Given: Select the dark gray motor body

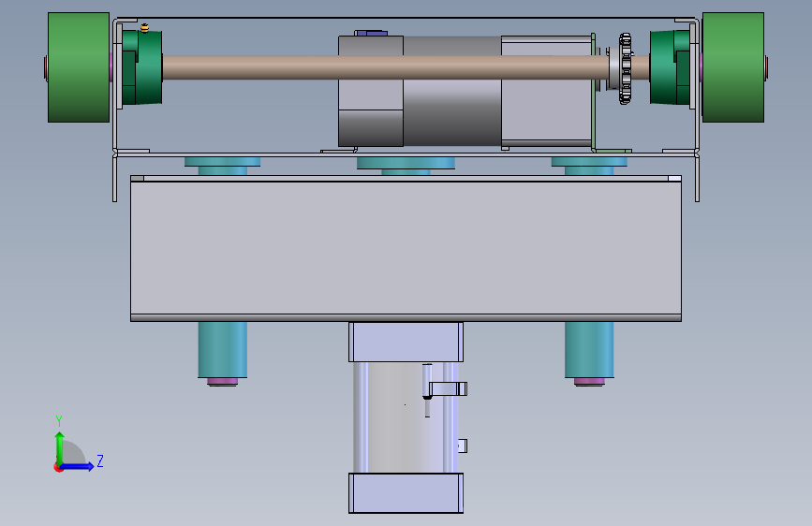Looking at the screenshot, I should pos(451,114).
